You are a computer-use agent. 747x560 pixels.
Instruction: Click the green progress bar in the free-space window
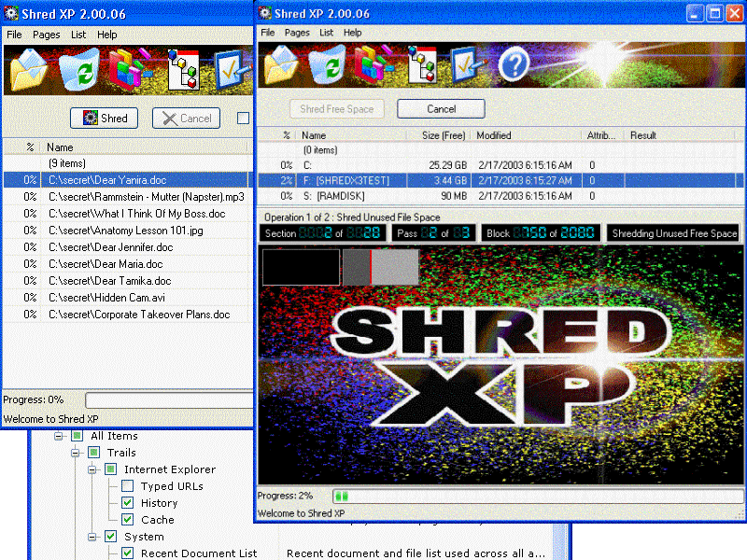(538, 497)
